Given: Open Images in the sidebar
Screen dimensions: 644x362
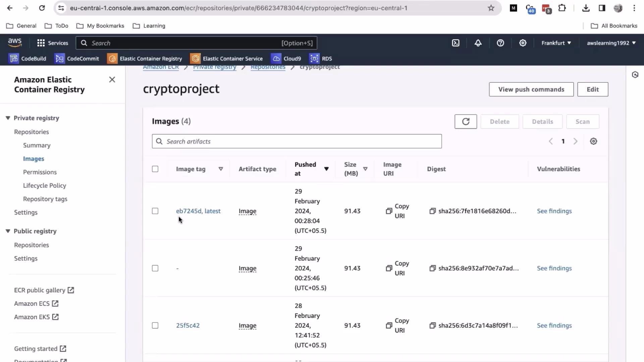Looking at the screenshot, I should [x=34, y=159].
